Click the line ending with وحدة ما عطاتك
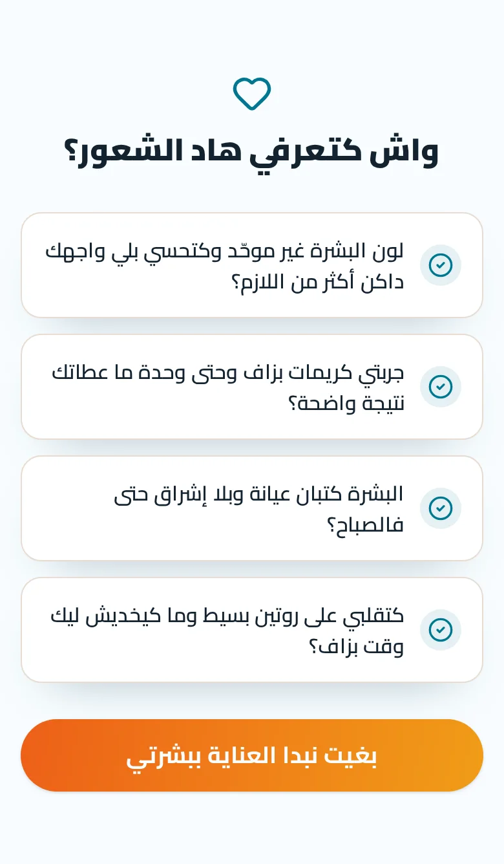504x864 pixels. [x=228, y=373]
